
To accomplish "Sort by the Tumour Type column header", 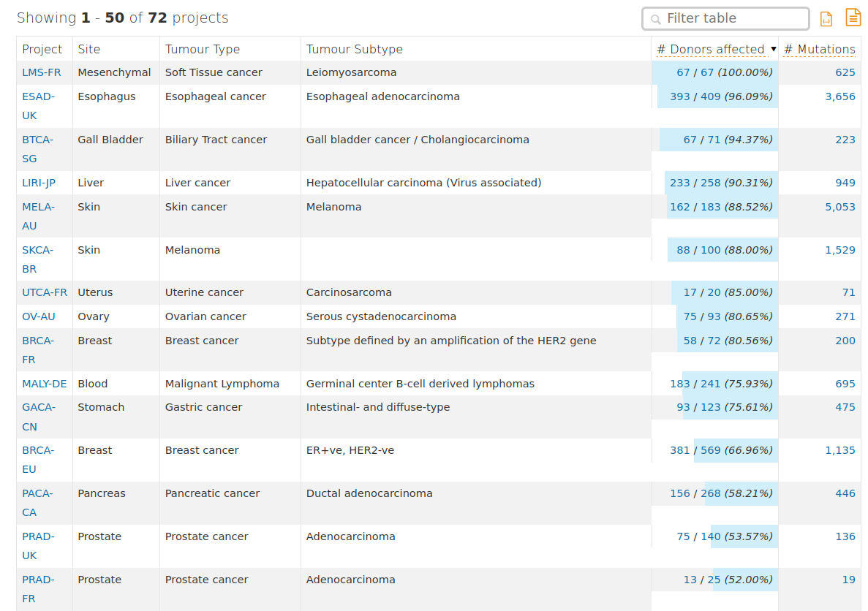I will coord(203,49).
